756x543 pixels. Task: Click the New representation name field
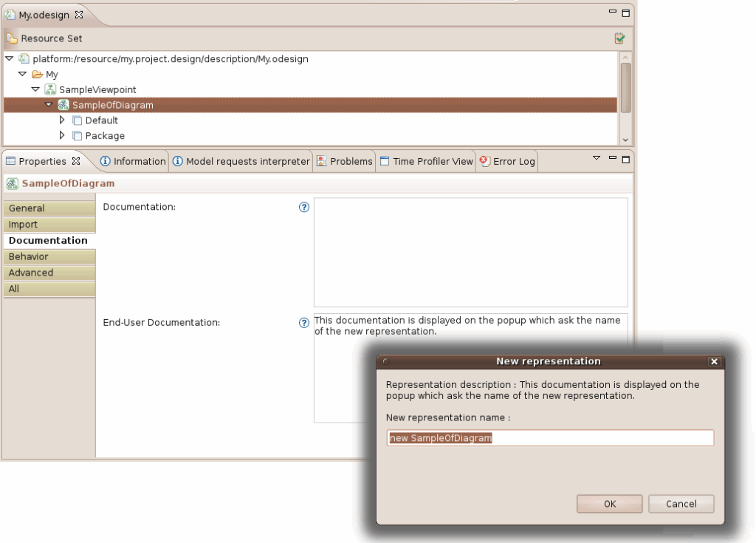click(x=550, y=438)
